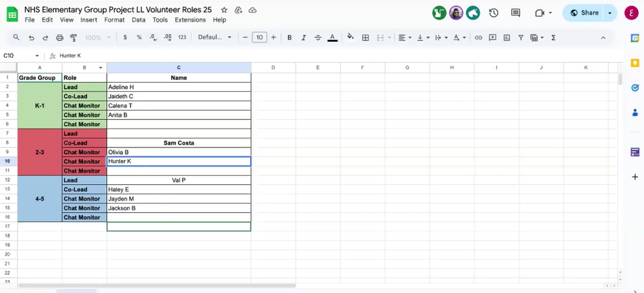Screen dimensions: 644x293
Task: Open the font family dropdown
Action: (x=215, y=37)
